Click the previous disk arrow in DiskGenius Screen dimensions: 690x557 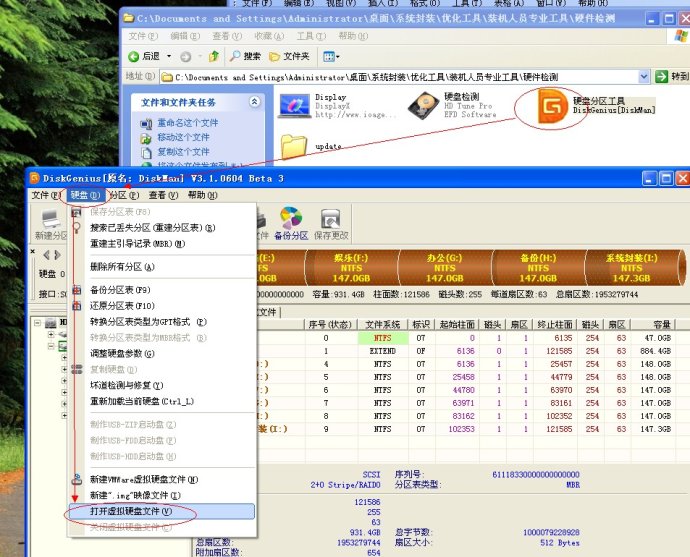(47, 255)
